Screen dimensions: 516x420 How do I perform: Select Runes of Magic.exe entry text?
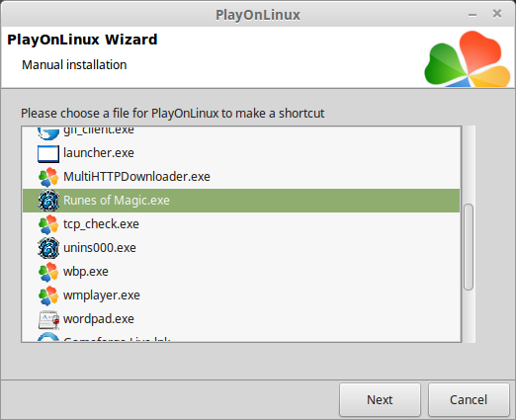[117, 201]
